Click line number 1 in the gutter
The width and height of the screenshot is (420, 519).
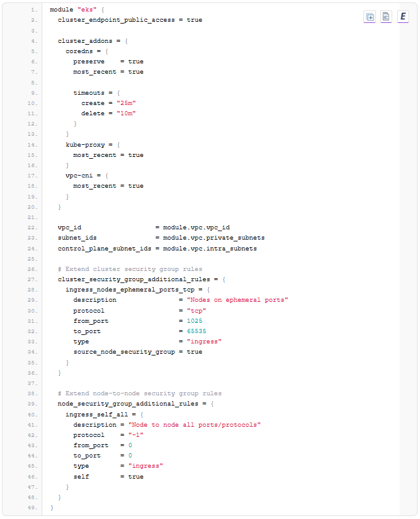tap(34, 10)
